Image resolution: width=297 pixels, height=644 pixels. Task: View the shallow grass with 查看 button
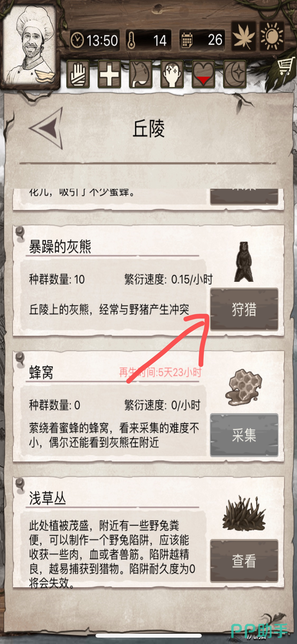244,561
